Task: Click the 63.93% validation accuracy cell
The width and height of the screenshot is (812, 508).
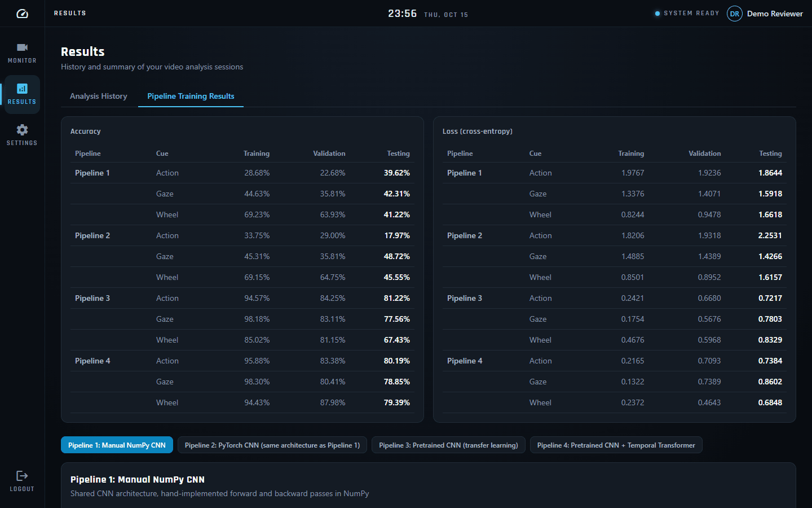Action: 333,214
